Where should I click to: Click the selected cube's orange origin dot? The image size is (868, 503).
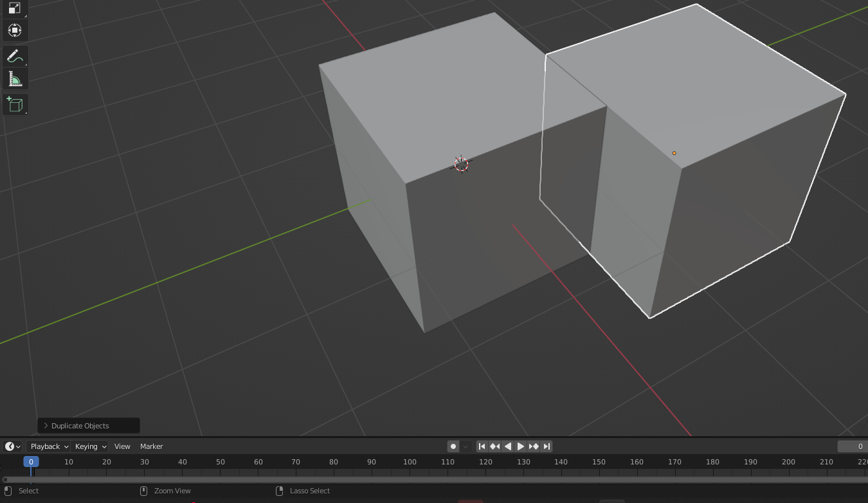tap(674, 153)
